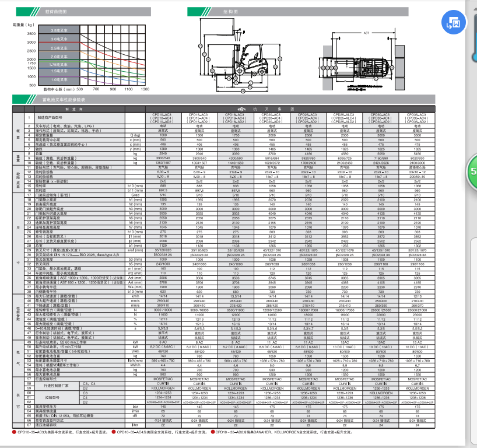Click the "3.5吨叉车" band in the load chart
The width and height of the screenshot is (477, 448).
tap(59, 30)
